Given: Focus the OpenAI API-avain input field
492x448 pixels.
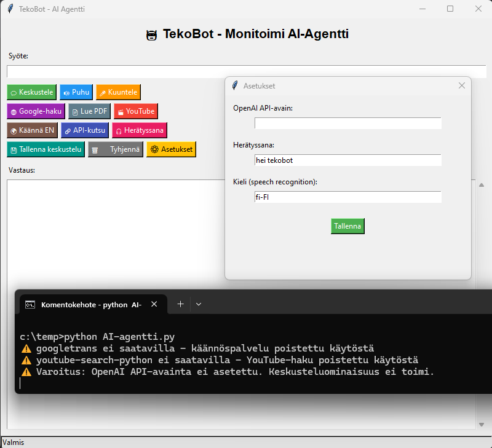Looking at the screenshot, I should (x=347, y=124).
